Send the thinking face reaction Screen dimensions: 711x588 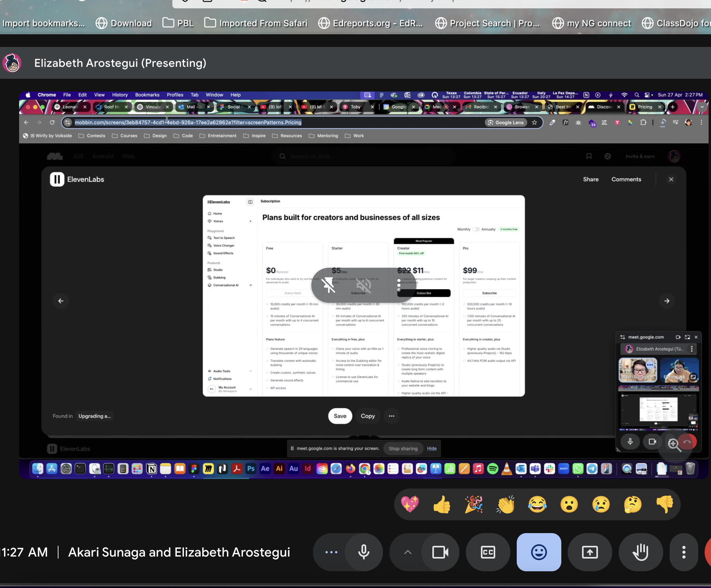[633, 504]
